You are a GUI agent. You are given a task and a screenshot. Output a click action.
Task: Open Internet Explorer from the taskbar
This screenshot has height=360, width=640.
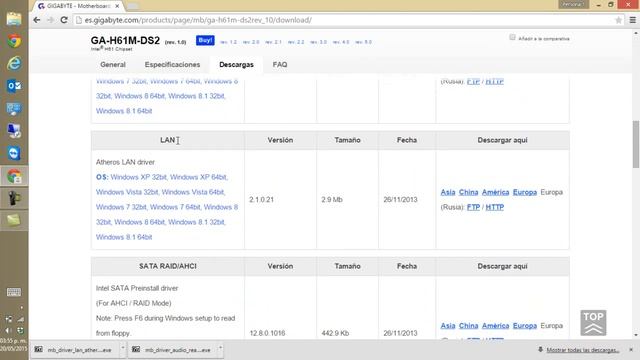(x=14, y=63)
